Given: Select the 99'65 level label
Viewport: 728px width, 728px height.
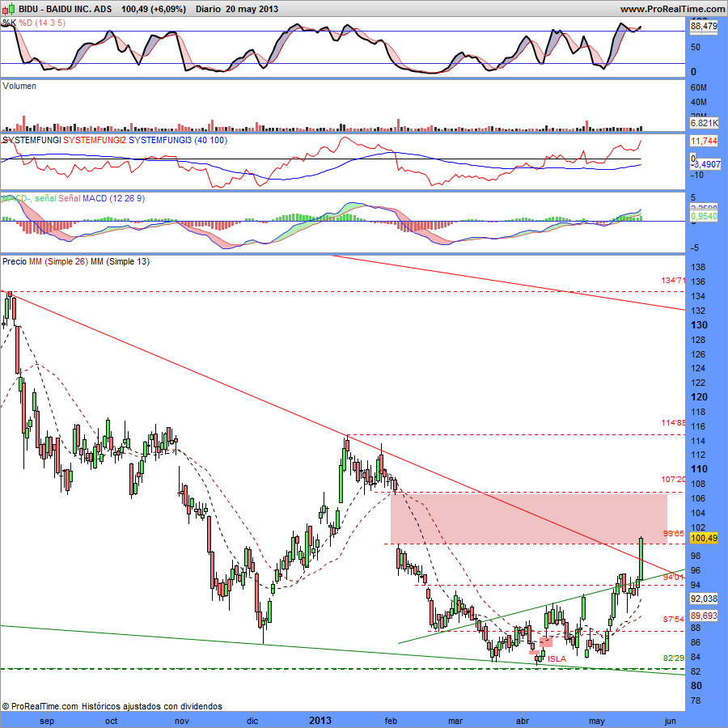Looking at the screenshot, I should coord(674,534).
